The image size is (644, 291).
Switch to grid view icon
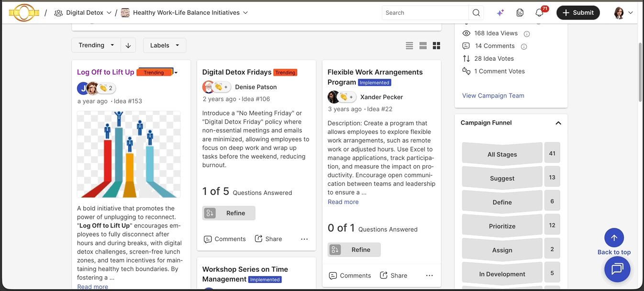[436, 45]
